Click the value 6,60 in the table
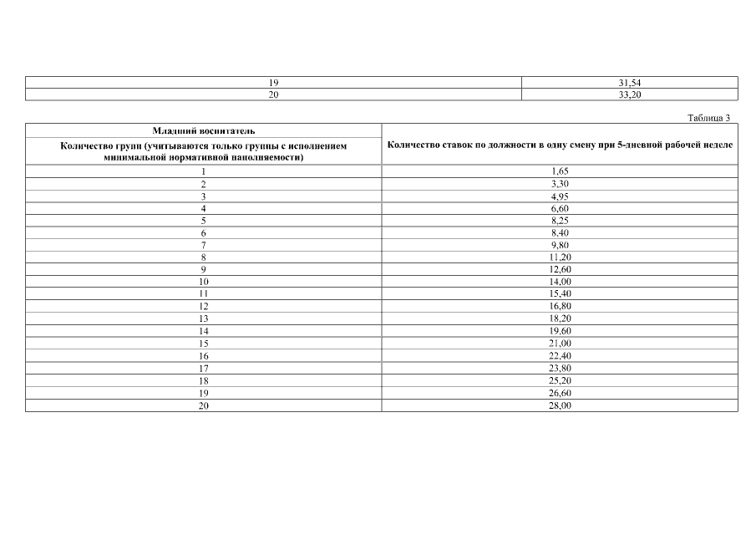Viewport: 756px width, 535px height. (x=560, y=207)
